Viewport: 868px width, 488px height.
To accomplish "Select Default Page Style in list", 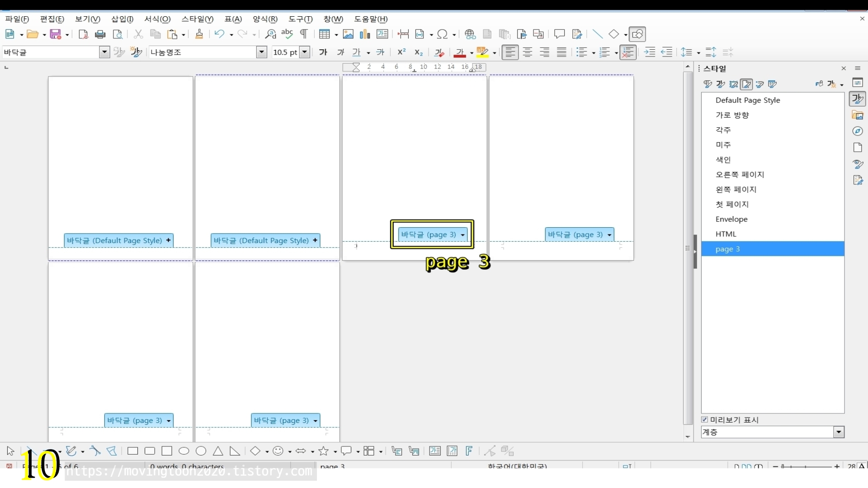I will pos(773,100).
